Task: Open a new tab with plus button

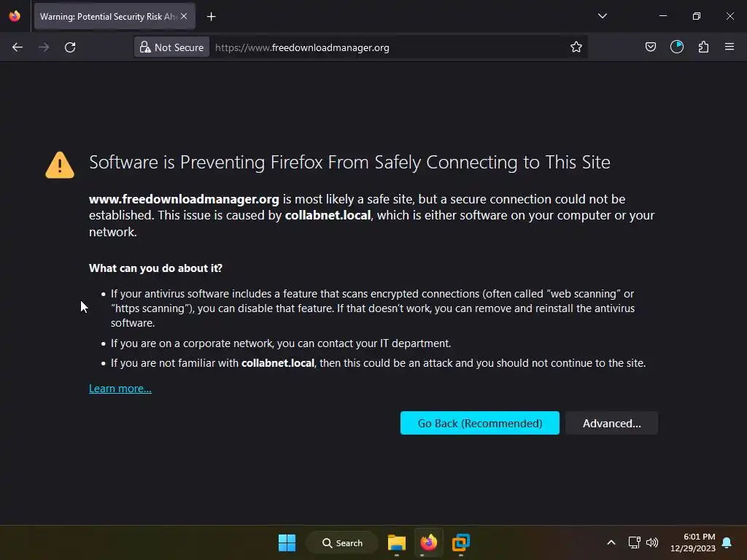Action: (211, 17)
